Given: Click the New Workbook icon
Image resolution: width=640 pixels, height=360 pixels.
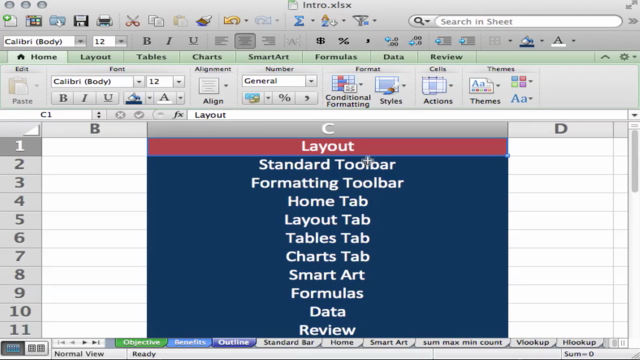Looking at the screenshot, I should (x=9, y=20).
